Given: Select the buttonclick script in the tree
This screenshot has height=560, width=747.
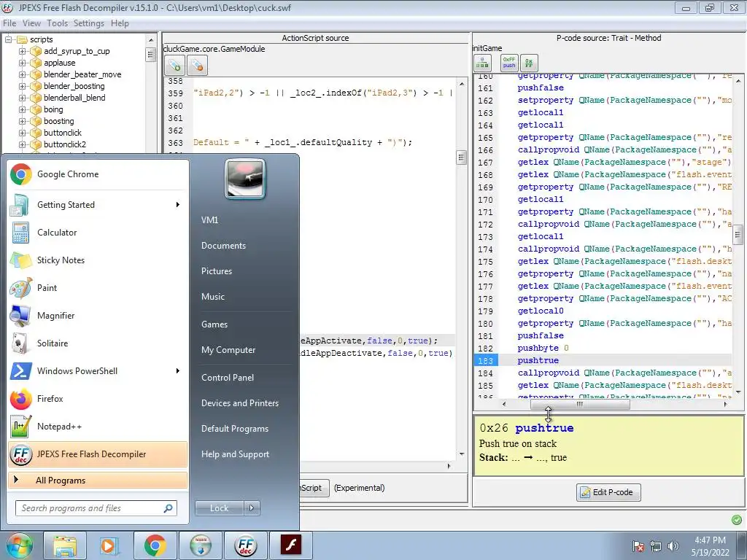Looking at the screenshot, I should (63, 133).
